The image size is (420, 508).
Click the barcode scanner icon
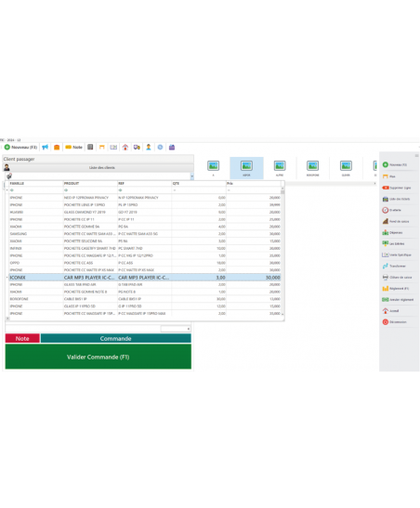tap(9, 176)
